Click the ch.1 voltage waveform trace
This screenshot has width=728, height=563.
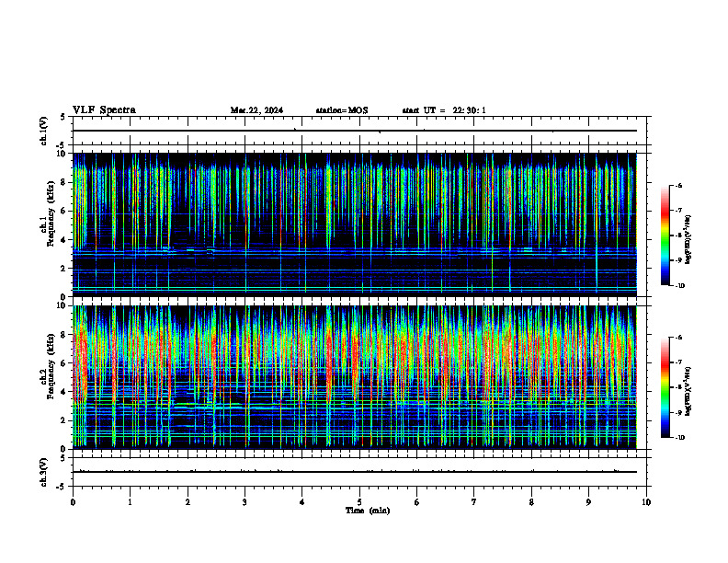[x=355, y=131]
